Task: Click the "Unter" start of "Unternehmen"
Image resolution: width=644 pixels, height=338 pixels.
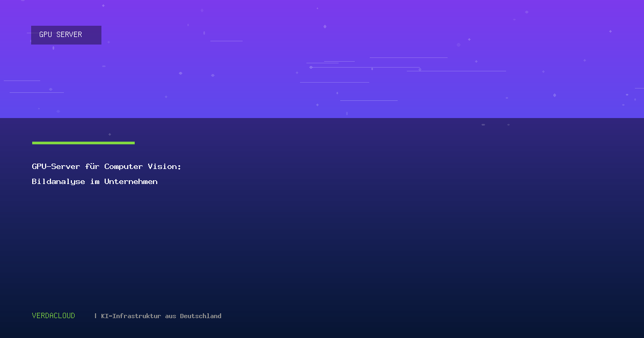Action: point(115,182)
